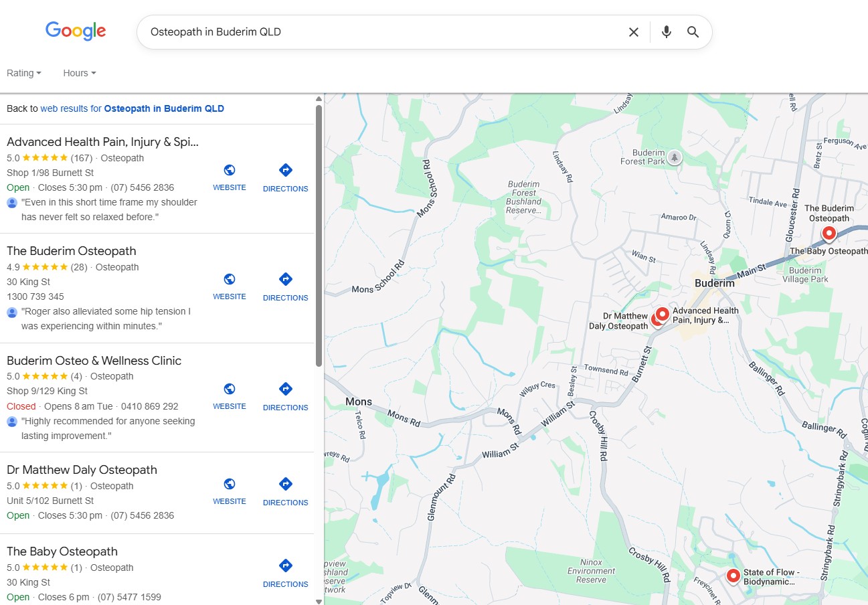Open website for Advanced Health Pain, Injury
This screenshot has width=868, height=605.
[230, 177]
